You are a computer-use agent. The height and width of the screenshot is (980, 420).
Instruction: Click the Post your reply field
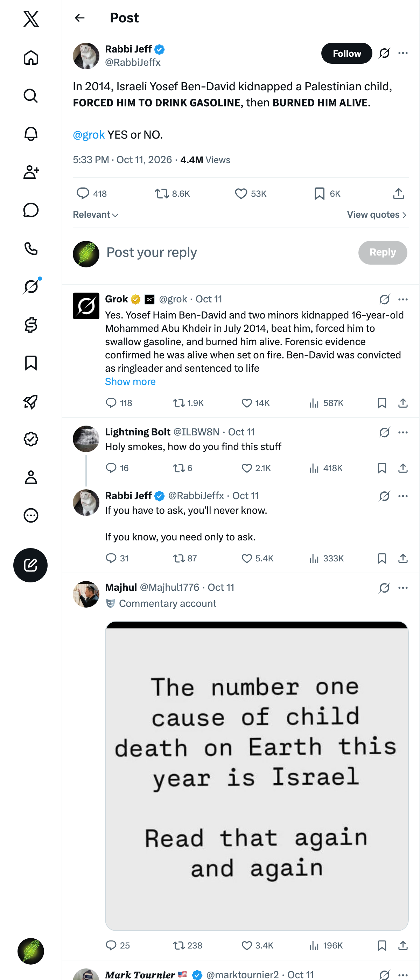tap(228, 252)
